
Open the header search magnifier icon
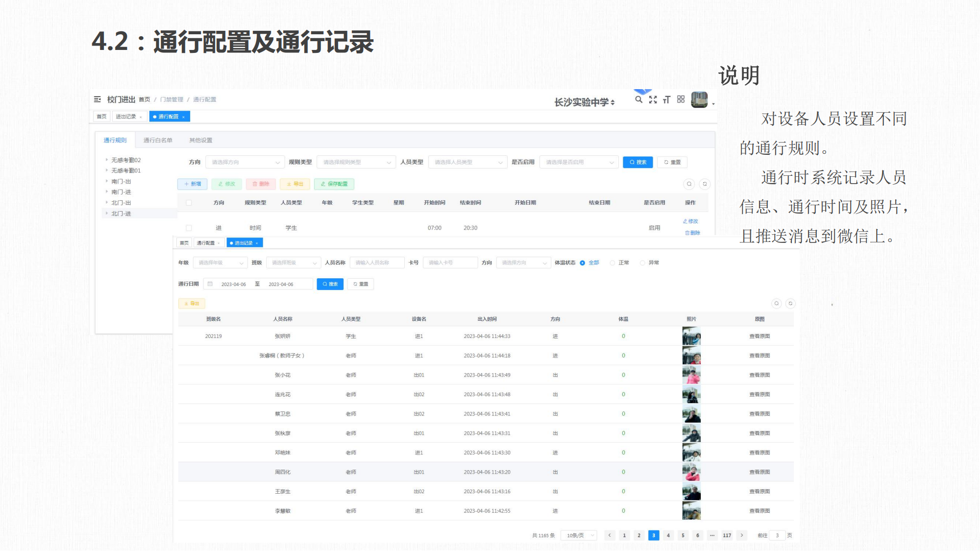pyautogui.click(x=638, y=99)
